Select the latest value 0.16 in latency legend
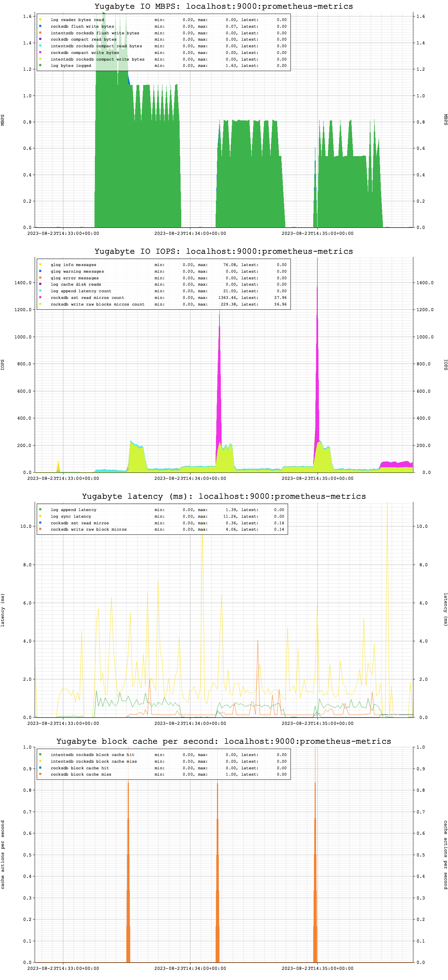Screen dimensions: 448x980 (279, 523)
